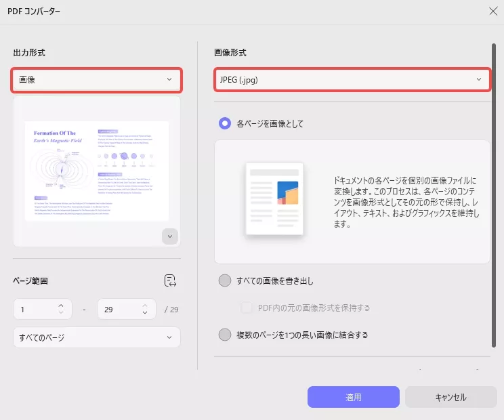This screenshot has height=420, width=504.
Task: Select the すべての画像を書き出し radio option
Action: (225, 280)
